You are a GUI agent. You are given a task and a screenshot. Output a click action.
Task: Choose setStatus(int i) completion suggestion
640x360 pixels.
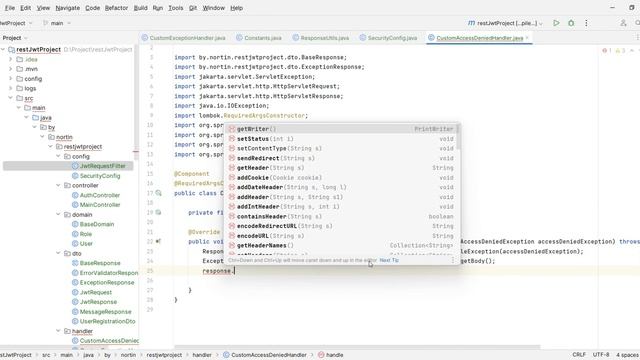341,139
